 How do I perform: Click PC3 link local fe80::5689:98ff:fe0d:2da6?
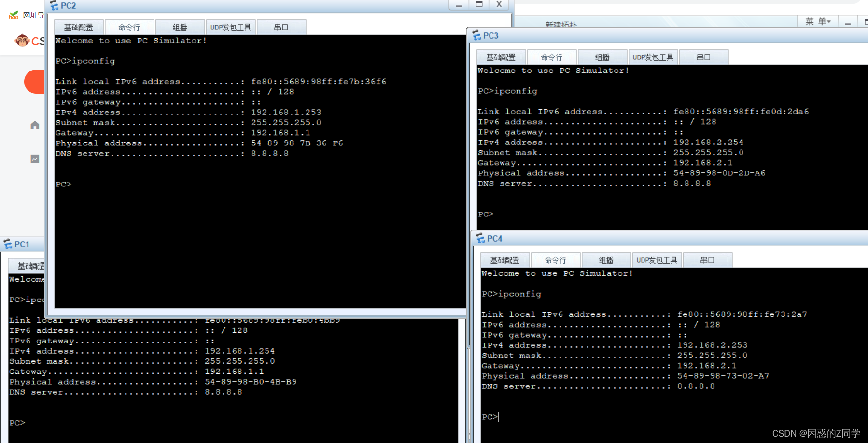(741, 112)
